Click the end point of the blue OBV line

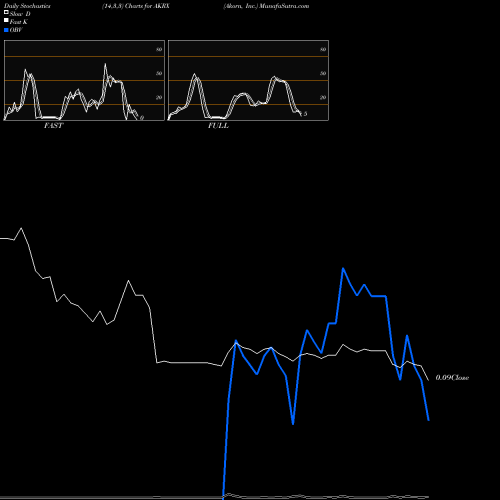429,420
